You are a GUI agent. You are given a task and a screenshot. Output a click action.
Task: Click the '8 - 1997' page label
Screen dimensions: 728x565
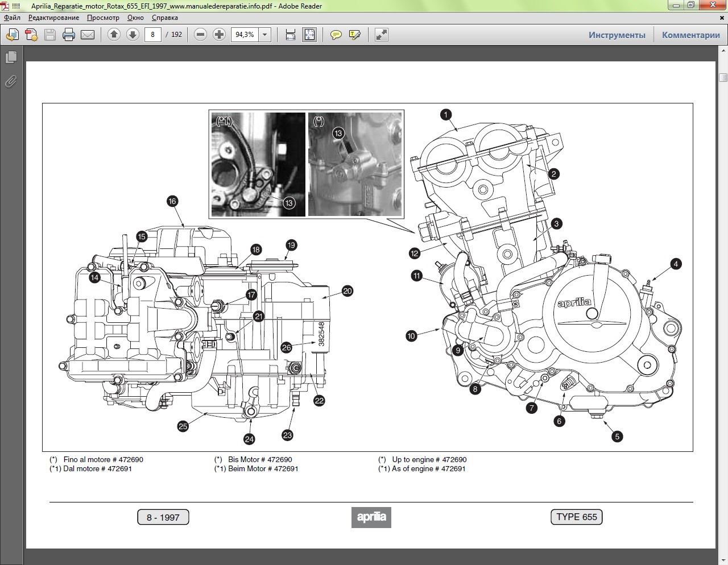pyautogui.click(x=163, y=517)
